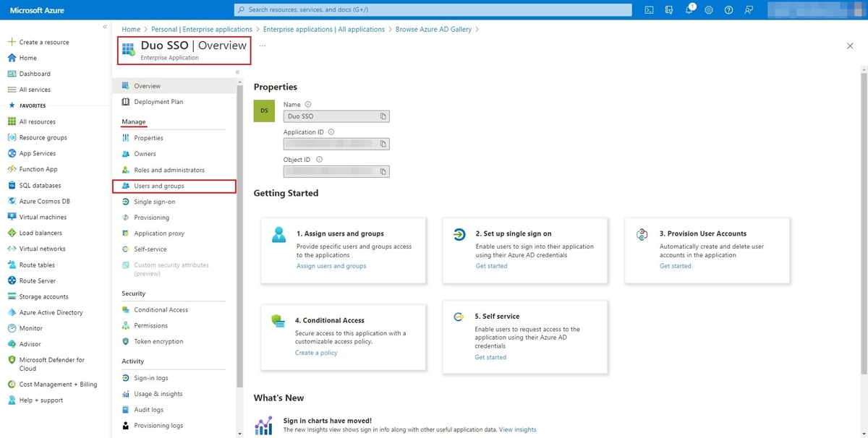Copy the Name field value
The image size is (868, 438).
(383, 116)
